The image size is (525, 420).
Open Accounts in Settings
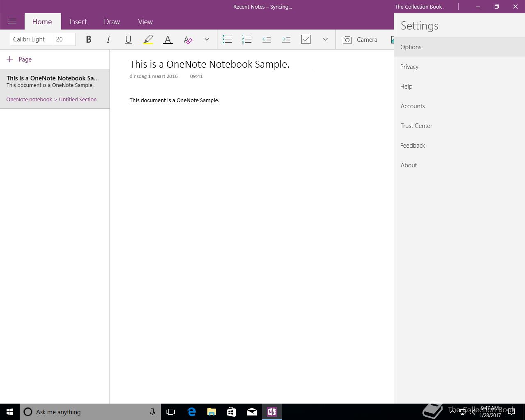[x=459, y=106]
